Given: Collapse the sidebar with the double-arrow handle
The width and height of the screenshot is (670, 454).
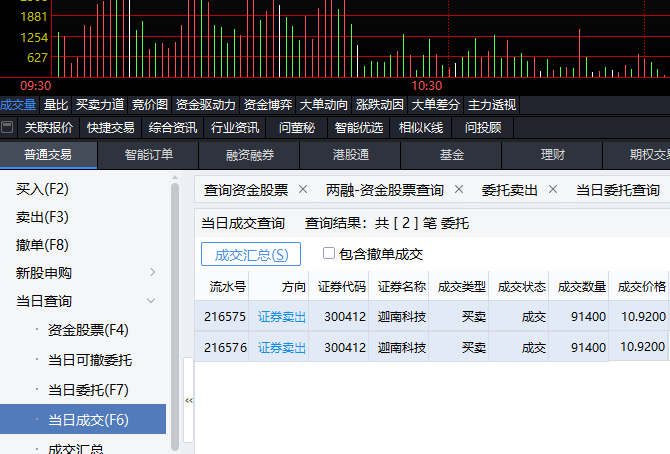Looking at the screenshot, I should coord(189,401).
